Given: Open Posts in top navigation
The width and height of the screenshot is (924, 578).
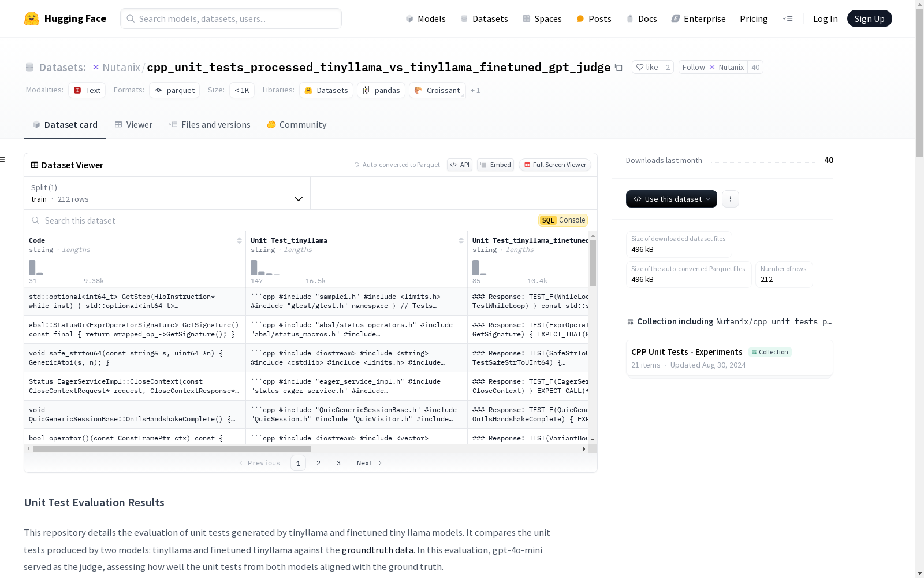Looking at the screenshot, I should (594, 18).
